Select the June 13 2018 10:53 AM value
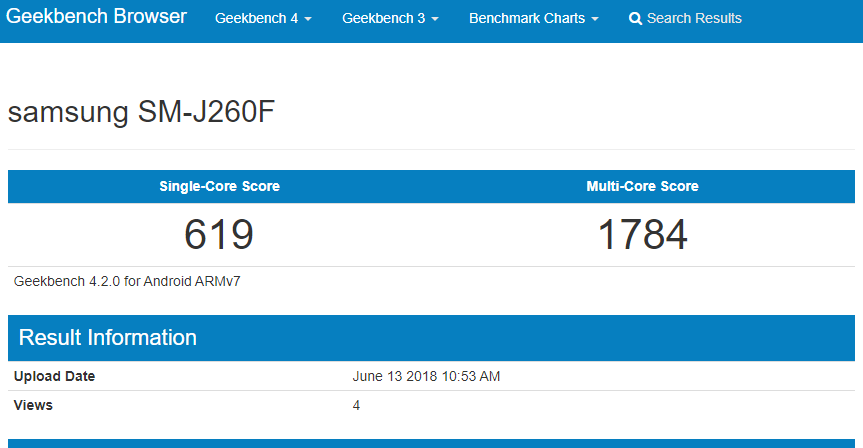The height and width of the screenshot is (448, 863). [x=426, y=376]
